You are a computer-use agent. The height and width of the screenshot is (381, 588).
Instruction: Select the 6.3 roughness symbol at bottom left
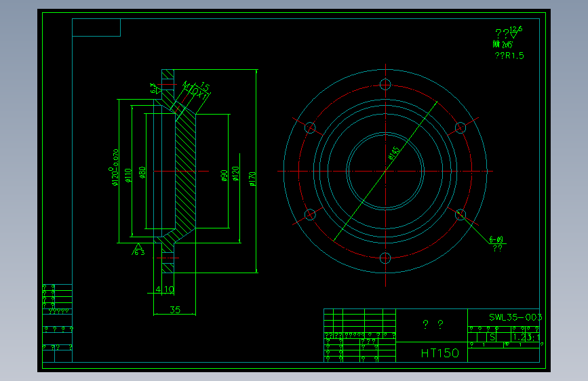click(138, 249)
